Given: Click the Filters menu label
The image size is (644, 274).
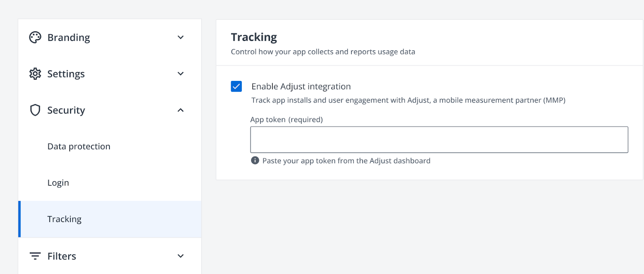Looking at the screenshot, I should tap(62, 256).
